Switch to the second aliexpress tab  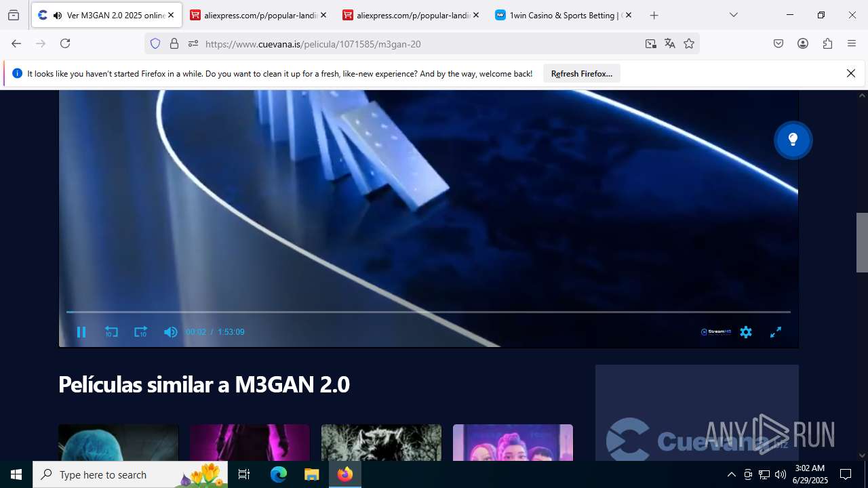[x=411, y=15]
